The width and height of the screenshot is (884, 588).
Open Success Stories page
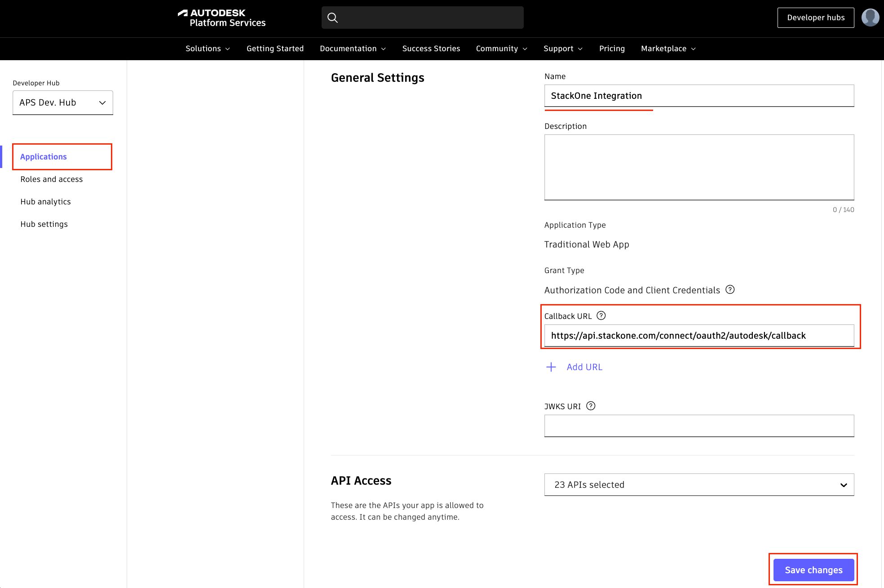(x=431, y=49)
